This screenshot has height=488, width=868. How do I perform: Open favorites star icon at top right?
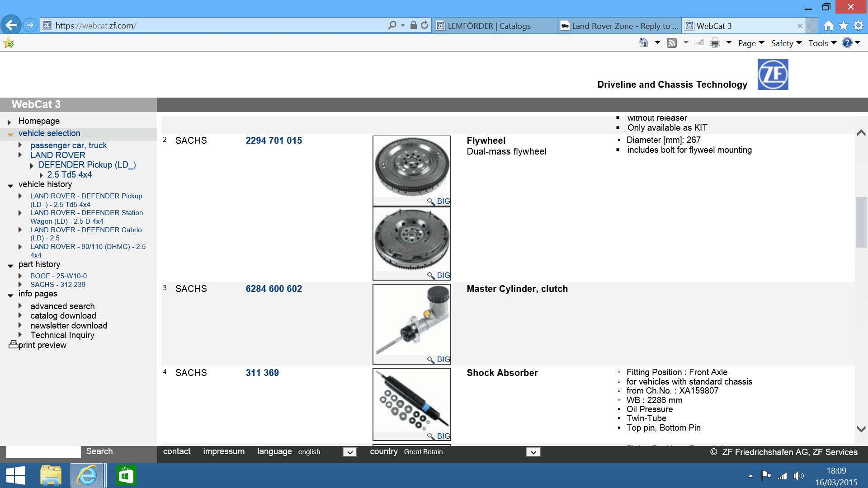[x=844, y=26]
